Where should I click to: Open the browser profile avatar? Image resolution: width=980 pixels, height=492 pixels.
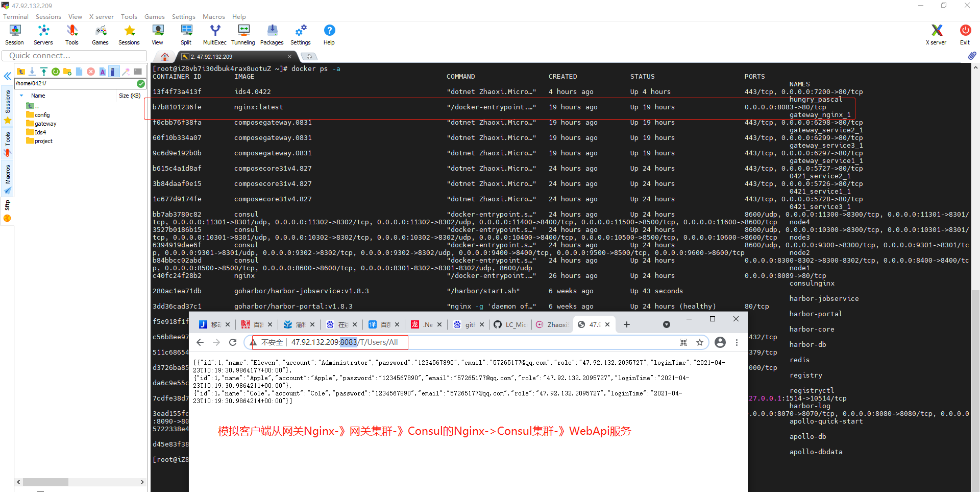720,342
